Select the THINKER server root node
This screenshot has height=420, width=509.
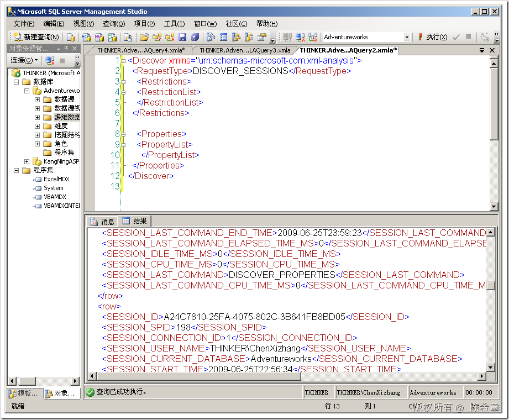click(x=51, y=73)
